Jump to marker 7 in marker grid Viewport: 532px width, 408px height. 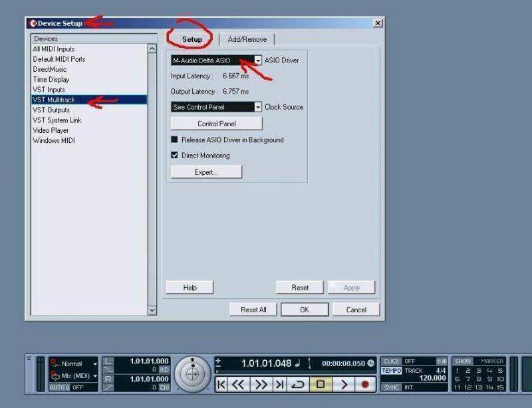[468, 379]
